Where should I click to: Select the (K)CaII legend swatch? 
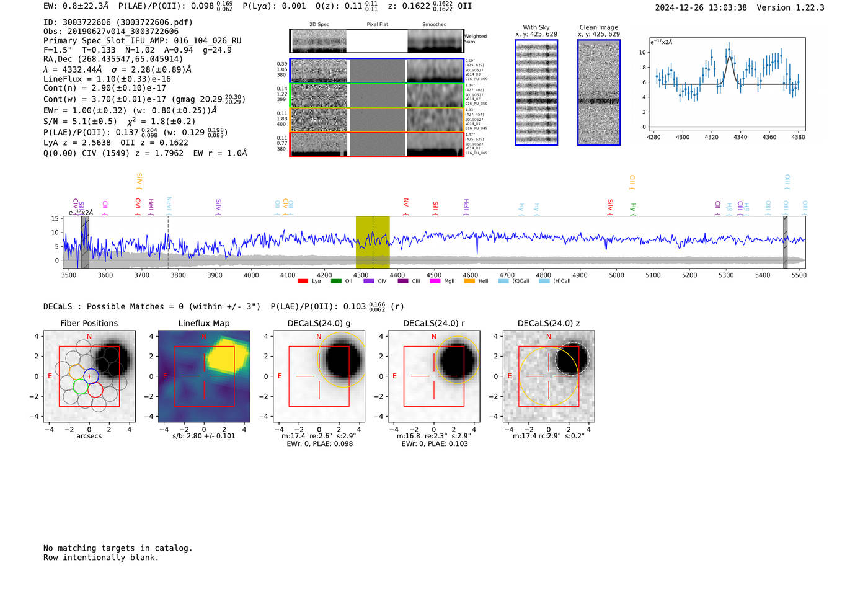coord(503,282)
